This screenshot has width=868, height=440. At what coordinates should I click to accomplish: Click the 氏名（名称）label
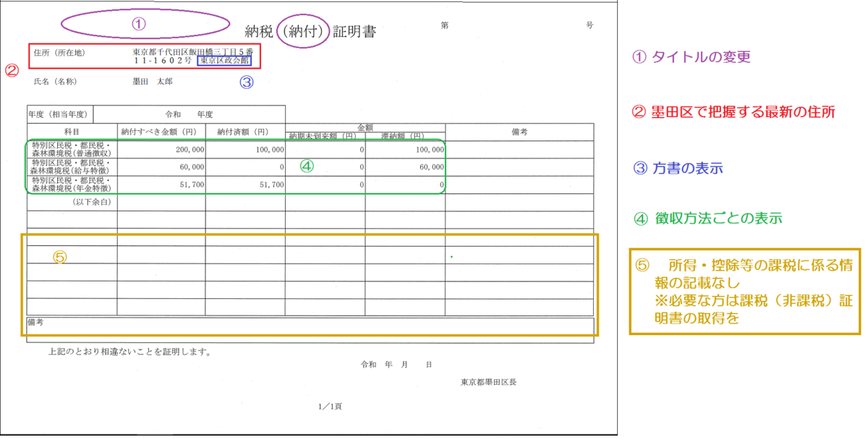pos(55,82)
